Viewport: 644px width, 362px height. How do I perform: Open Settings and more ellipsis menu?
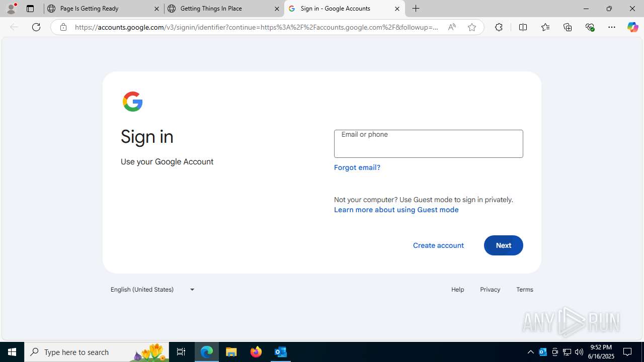pyautogui.click(x=612, y=27)
